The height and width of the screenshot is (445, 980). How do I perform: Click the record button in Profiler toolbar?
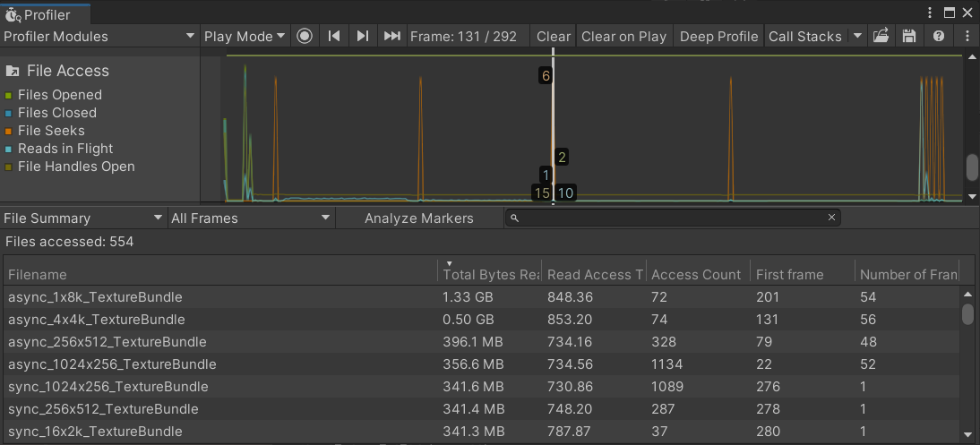pyautogui.click(x=305, y=37)
